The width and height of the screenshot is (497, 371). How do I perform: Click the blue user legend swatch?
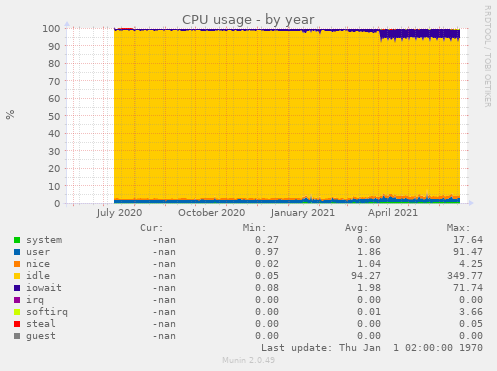[x=17, y=252]
